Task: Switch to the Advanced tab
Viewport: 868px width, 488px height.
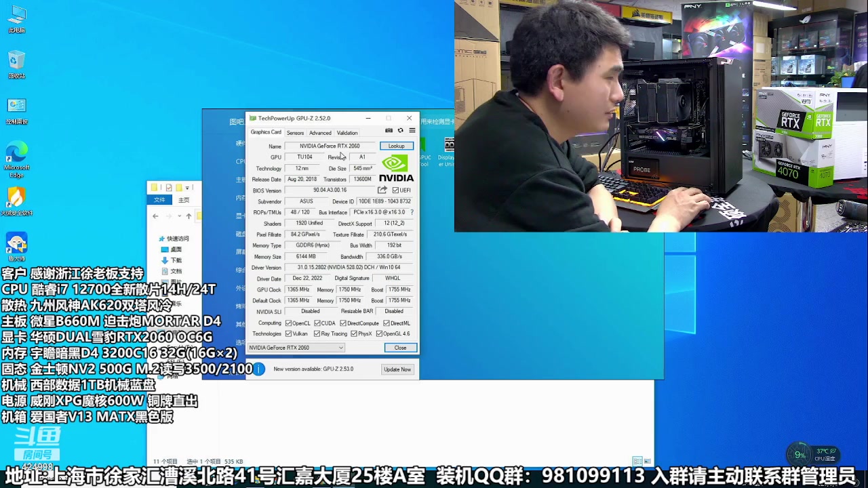Action: click(320, 133)
